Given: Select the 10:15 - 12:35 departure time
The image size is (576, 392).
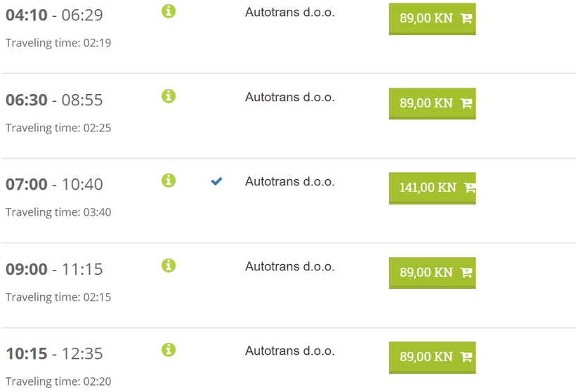Looking at the screenshot, I should tap(54, 354).
